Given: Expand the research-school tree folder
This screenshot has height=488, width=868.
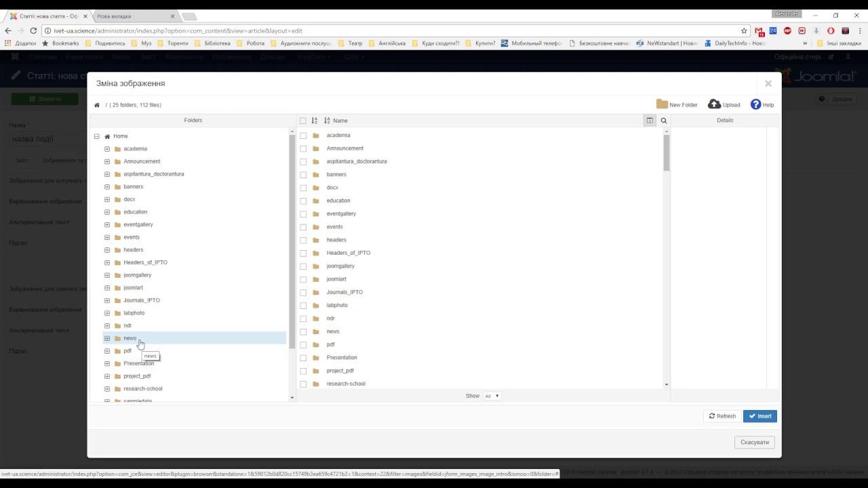Looking at the screenshot, I should click(x=107, y=389).
